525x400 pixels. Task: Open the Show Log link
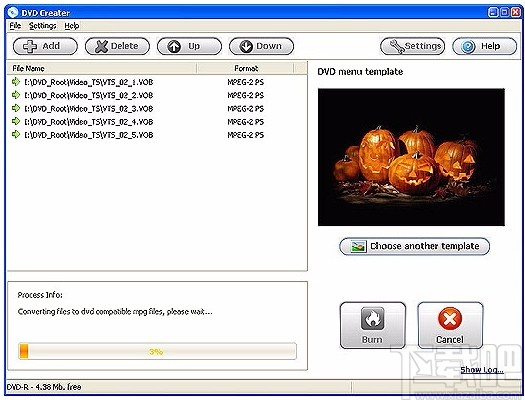point(482,370)
